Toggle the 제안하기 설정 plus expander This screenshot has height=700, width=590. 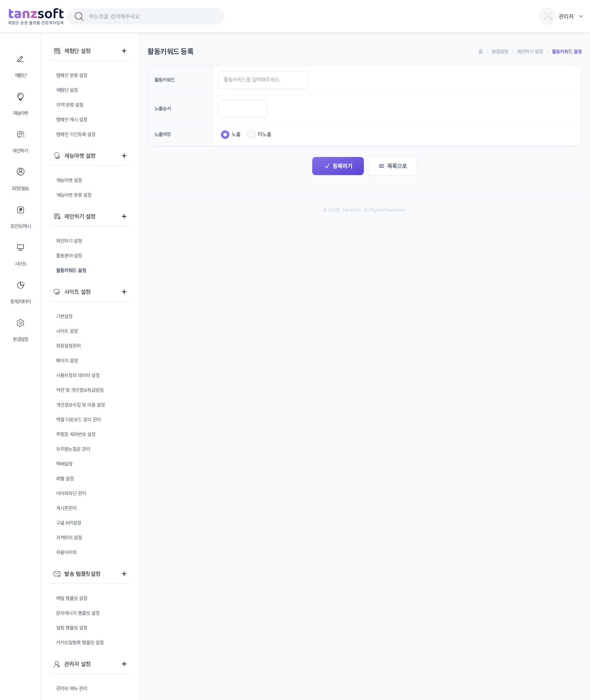[x=124, y=216]
